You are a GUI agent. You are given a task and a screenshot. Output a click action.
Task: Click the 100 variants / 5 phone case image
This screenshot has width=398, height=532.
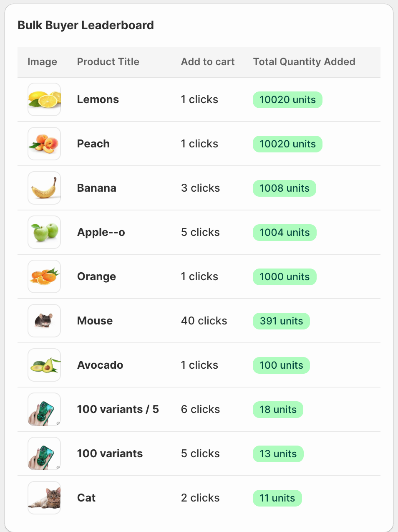tap(44, 409)
